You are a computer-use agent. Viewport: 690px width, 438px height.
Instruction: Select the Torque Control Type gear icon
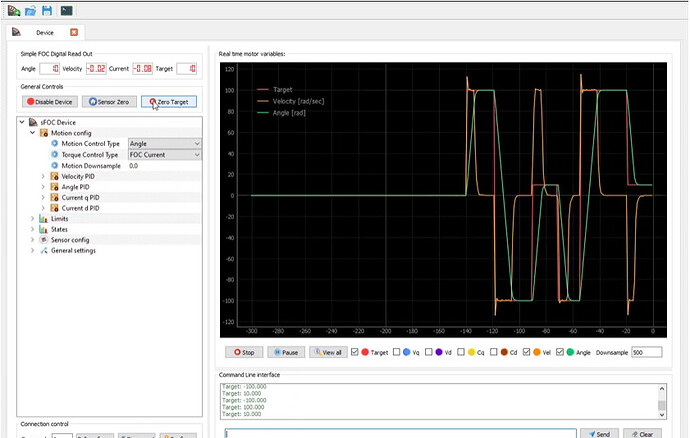[55, 155]
